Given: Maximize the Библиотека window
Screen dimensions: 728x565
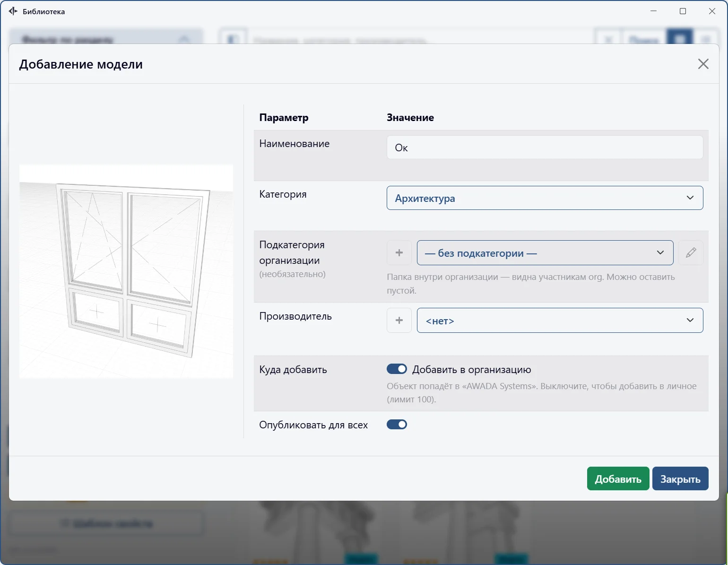Looking at the screenshot, I should (x=683, y=11).
